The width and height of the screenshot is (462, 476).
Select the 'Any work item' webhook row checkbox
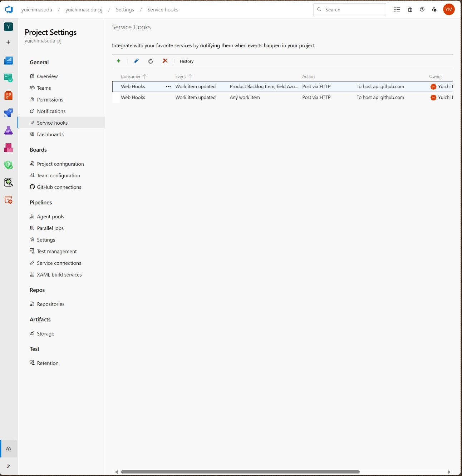tap(115, 98)
